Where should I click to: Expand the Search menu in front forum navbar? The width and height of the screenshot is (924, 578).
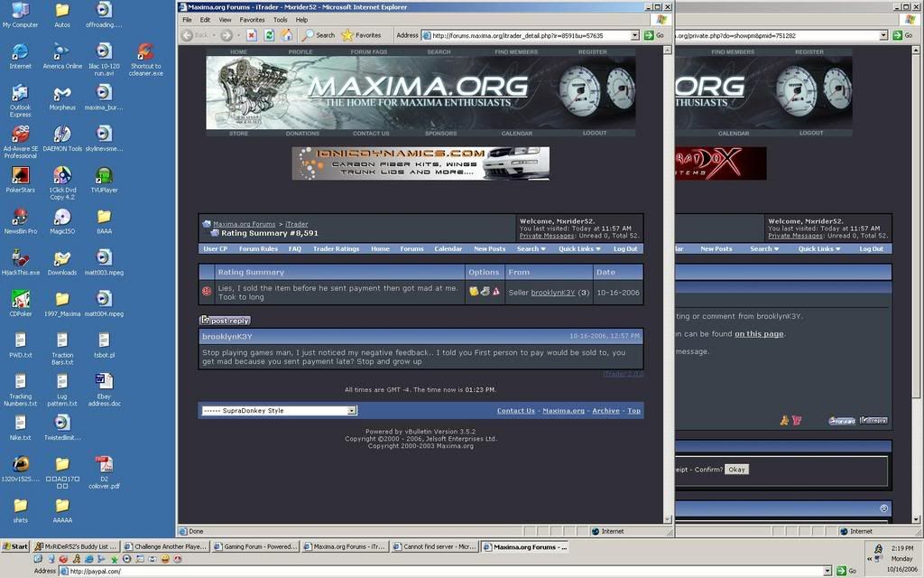[x=531, y=249]
